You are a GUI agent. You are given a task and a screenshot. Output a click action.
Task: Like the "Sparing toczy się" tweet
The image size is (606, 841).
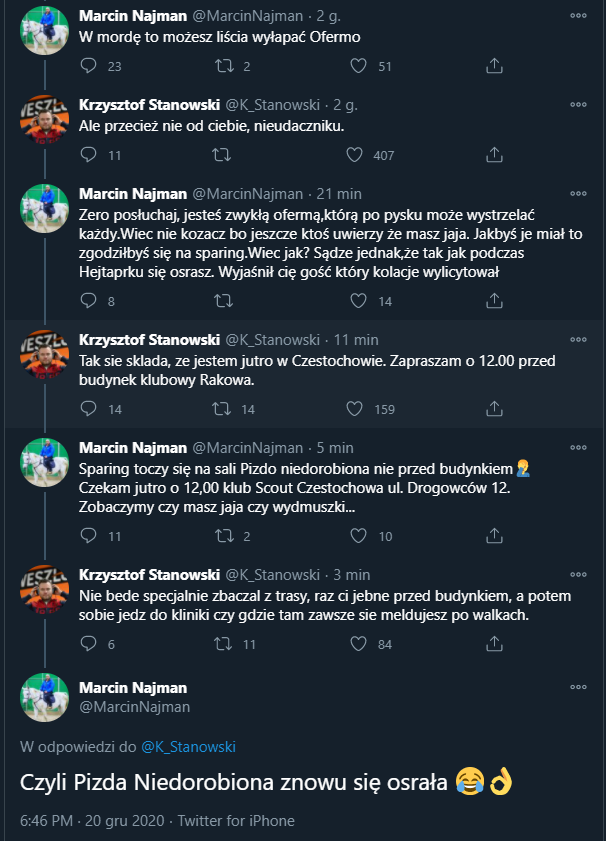(356, 536)
